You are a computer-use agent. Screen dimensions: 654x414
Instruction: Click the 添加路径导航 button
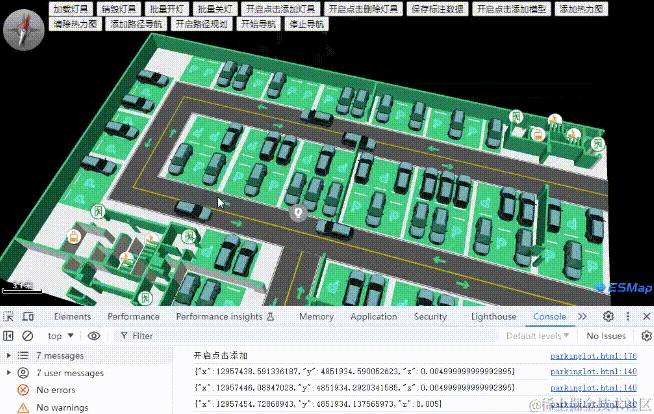click(136, 24)
